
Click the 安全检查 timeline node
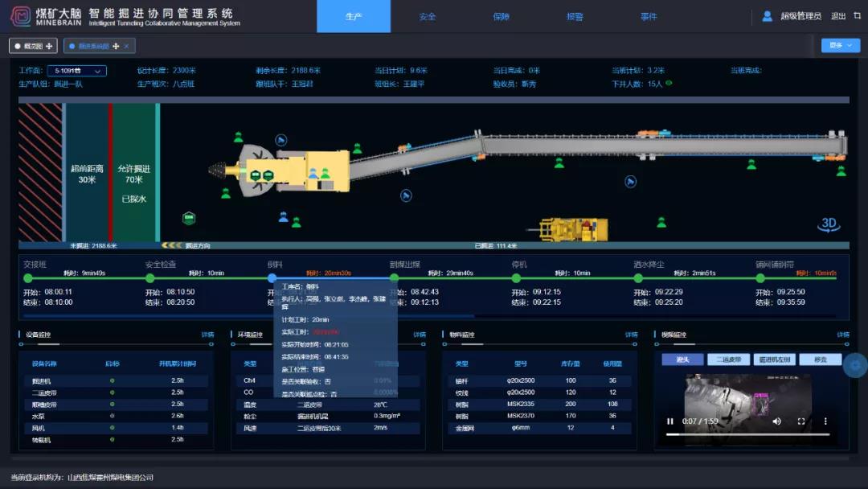(x=150, y=278)
